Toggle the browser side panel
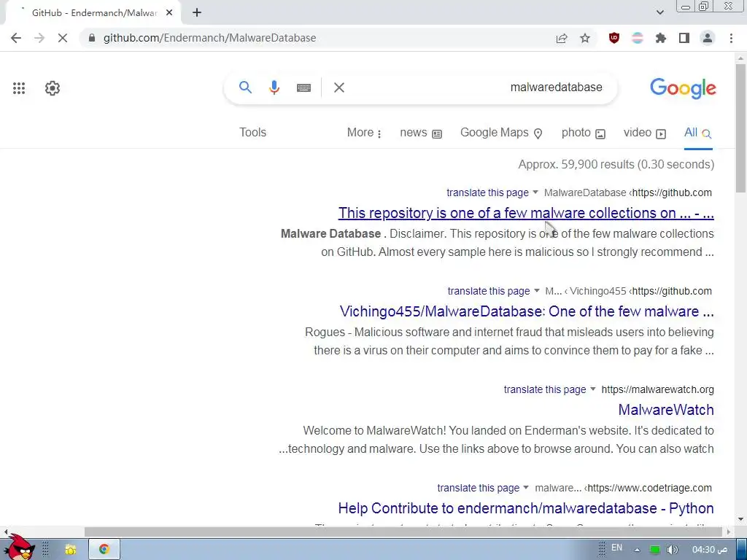 tap(684, 38)
